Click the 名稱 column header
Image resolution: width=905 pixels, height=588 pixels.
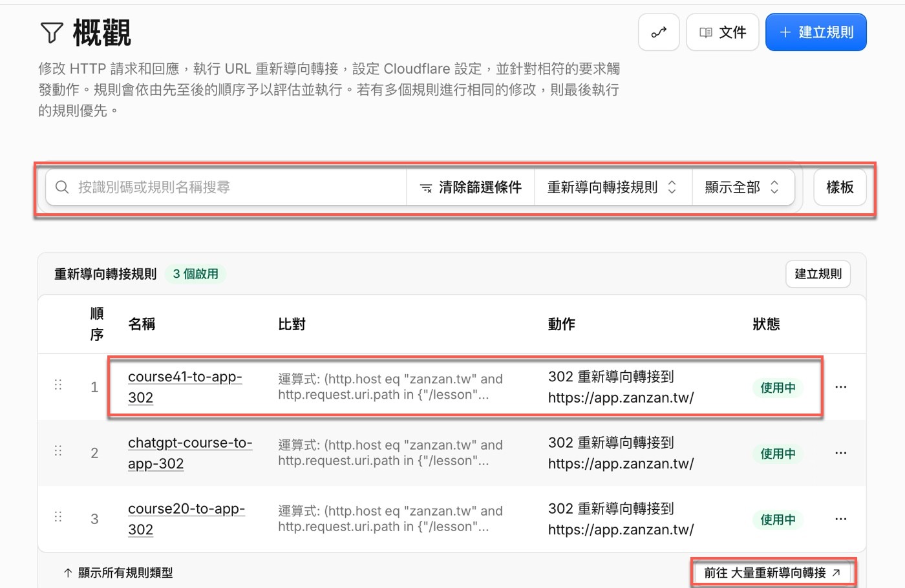point(142,324)
